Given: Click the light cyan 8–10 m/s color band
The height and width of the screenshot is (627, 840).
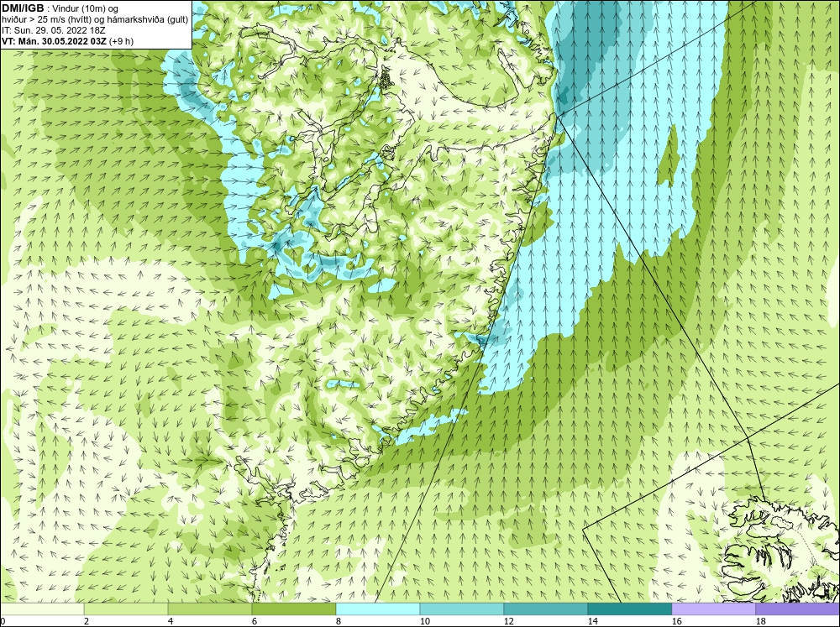Looking at the screenshot, I should 378,609.
